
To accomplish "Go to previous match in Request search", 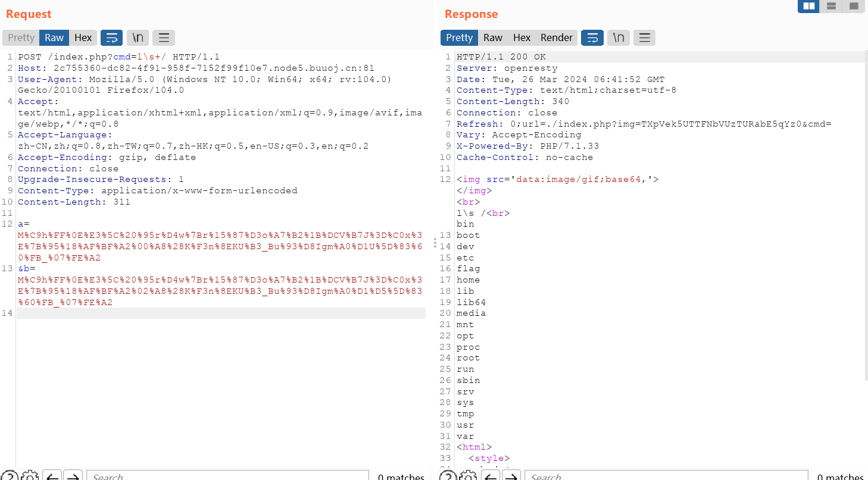I will coord(52,476).
